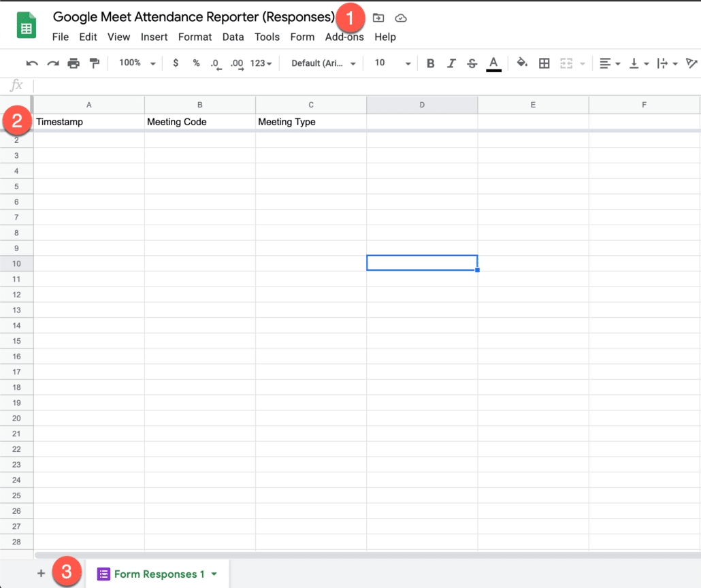Screen dimensions: 701x588
Task: Select column D header
Action: 422,105
